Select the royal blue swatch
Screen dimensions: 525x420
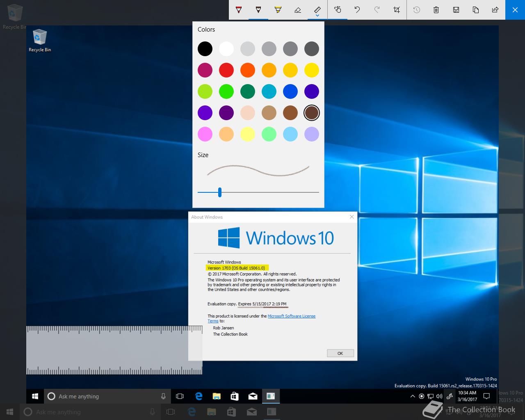point(290,91)
